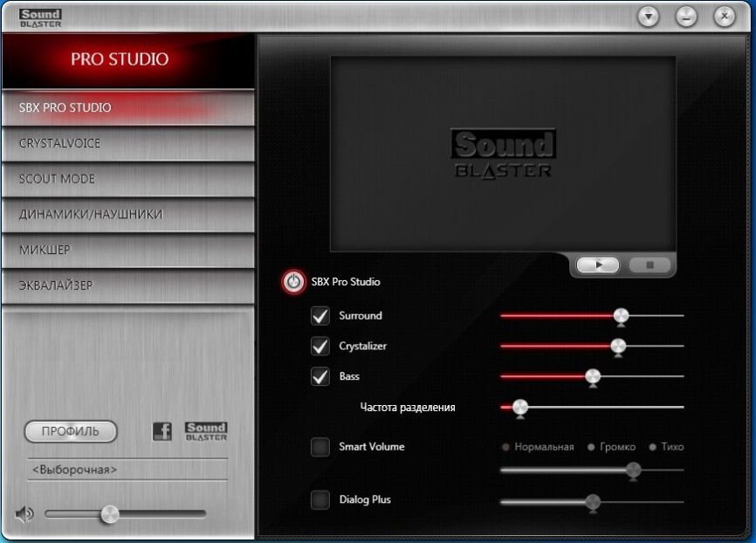756x543 pixels.
Task: Disable the Bass checkbox
Action: pos(320,376)
